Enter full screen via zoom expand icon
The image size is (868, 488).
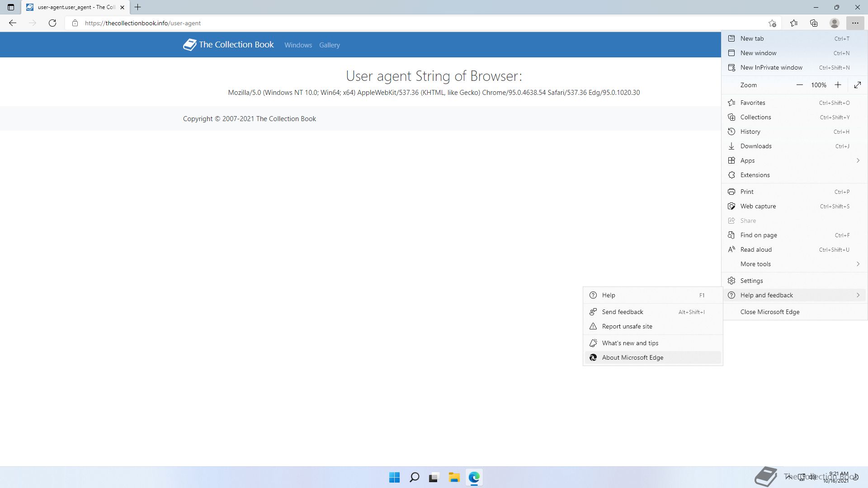858,85
